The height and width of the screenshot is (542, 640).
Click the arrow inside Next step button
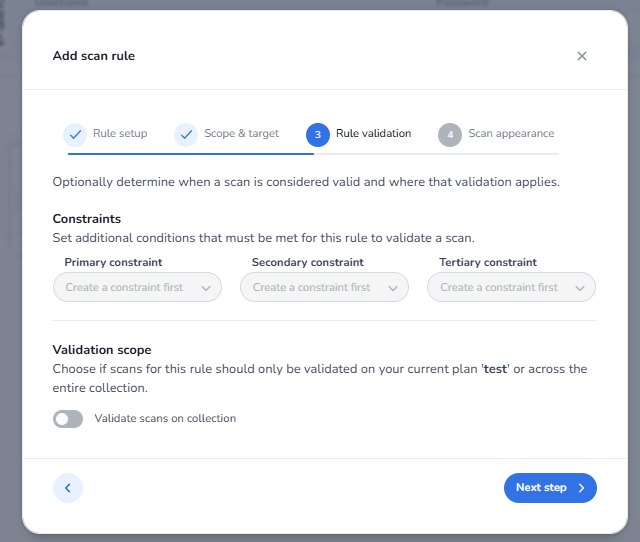[581, 488]
